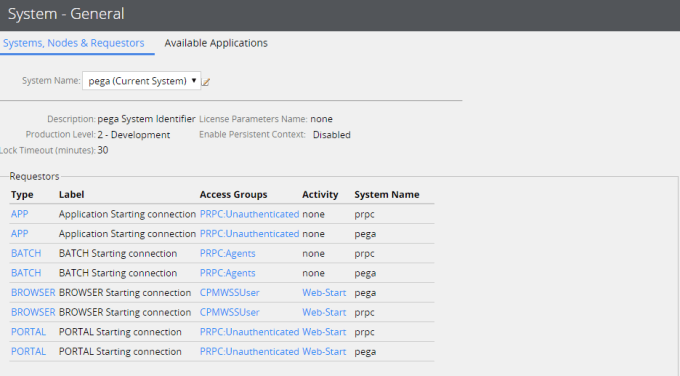Open BROWSER requestor type in pega row
Viewport: 680px width, 376px height.
(33, 292)
